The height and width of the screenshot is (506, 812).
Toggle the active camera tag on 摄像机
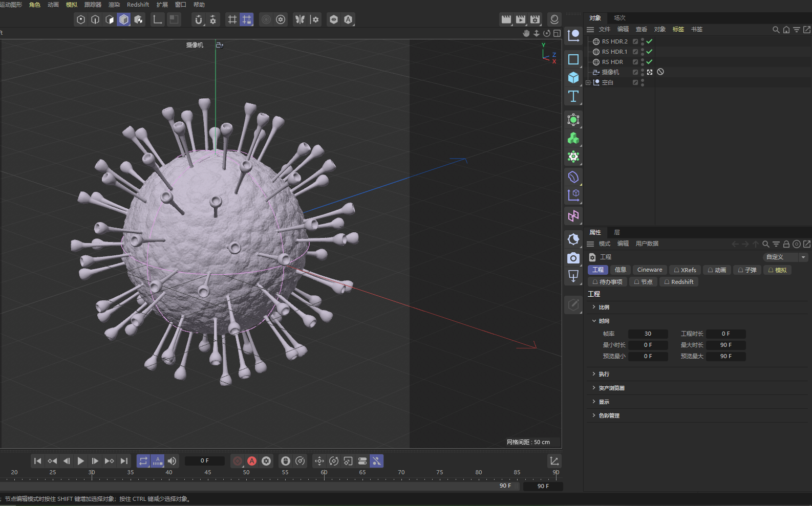coord(650,72)
